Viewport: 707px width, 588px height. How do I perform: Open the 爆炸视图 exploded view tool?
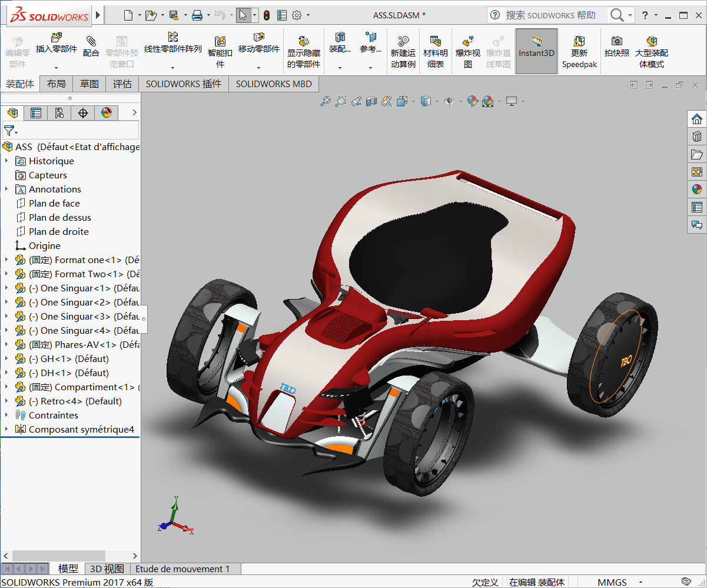click(x=468, y=42)
